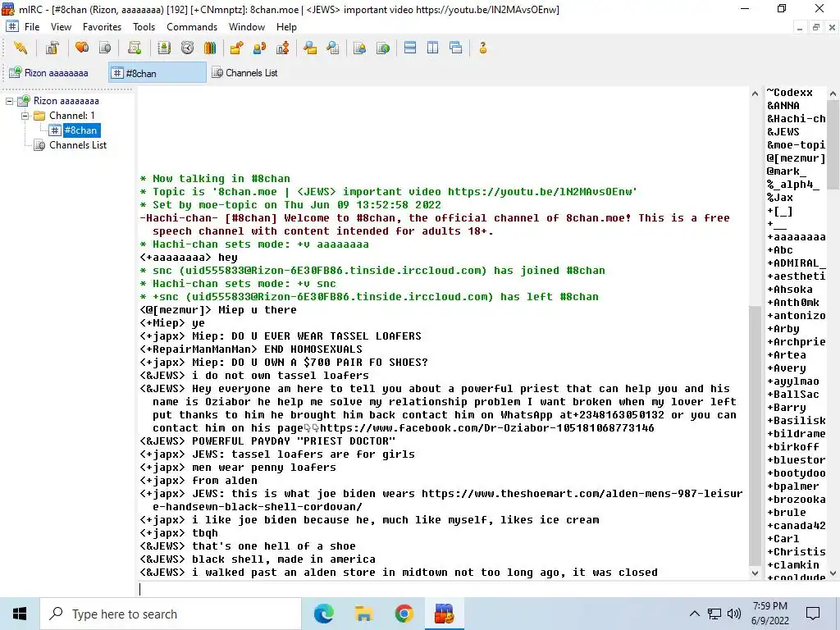Open the Notify List icon
Image resolution: width=840 pixels, height=630 pixels.
point(359,48)
